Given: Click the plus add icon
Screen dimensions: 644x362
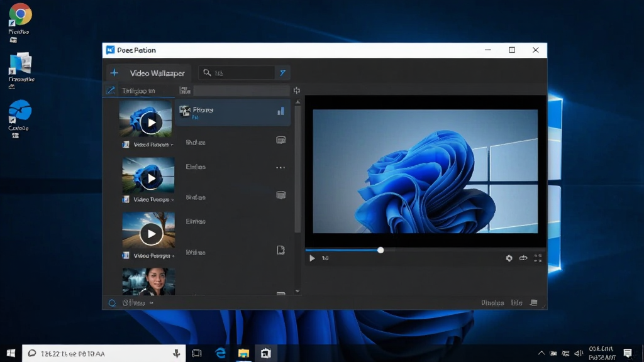Looking at the screenshot, I should (x=114, y=73).
